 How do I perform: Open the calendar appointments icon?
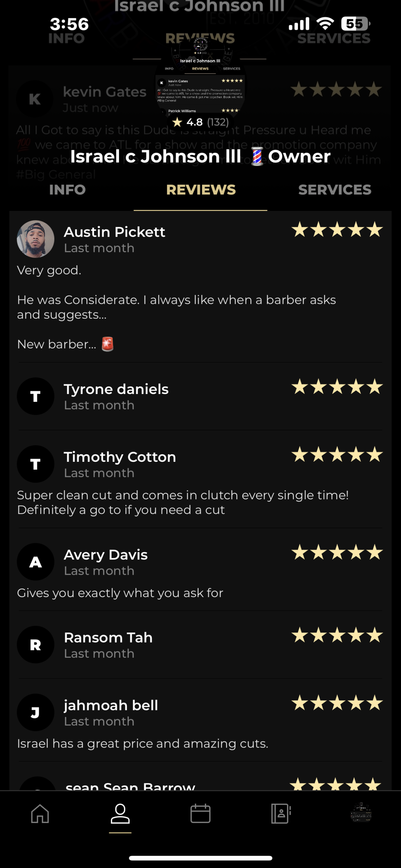200,814
